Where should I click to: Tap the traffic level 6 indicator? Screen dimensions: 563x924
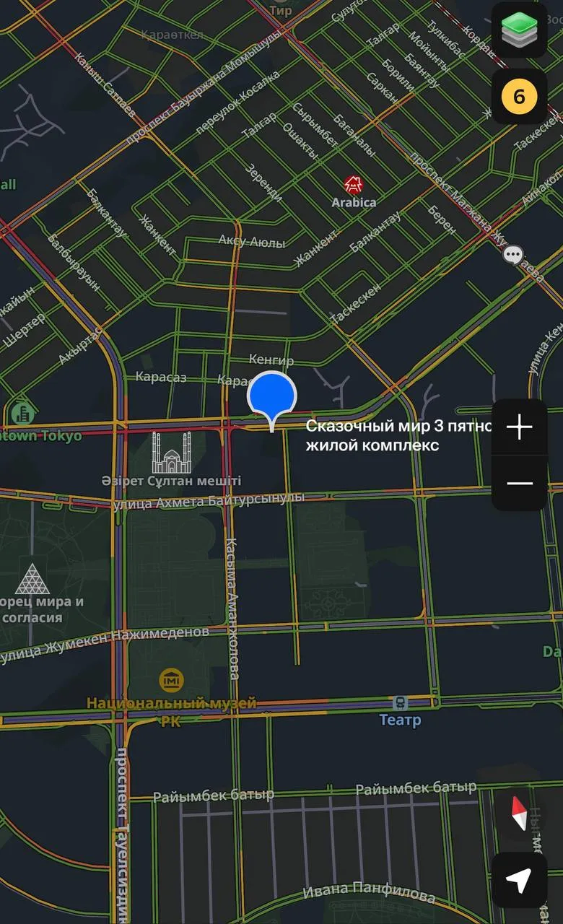click(519, 97)
